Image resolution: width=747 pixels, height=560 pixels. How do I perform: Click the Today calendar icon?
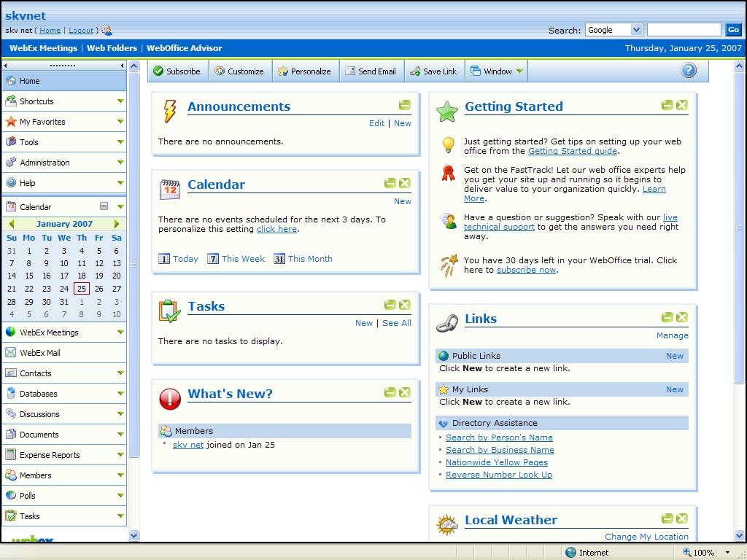(164, 259)
